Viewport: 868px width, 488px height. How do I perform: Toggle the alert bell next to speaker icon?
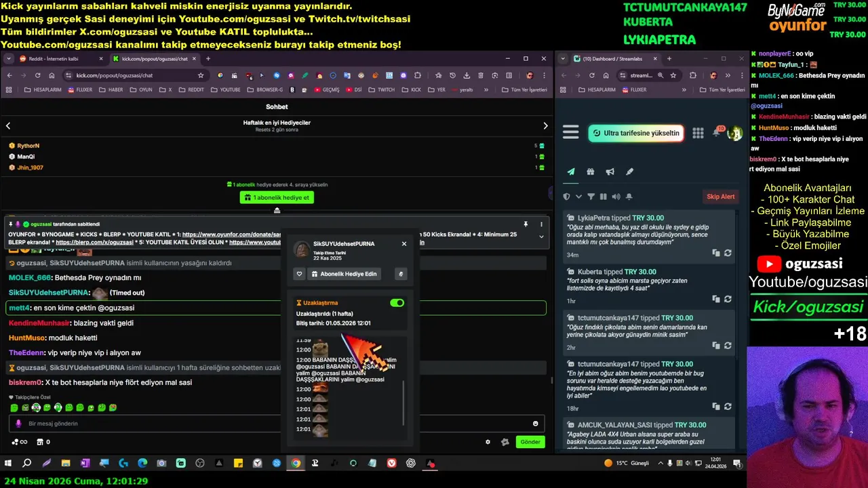coord(629,197)
